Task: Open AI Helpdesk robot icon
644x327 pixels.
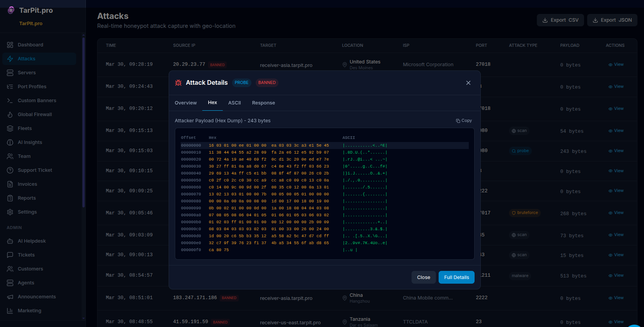Action: [x=10, y=241]
